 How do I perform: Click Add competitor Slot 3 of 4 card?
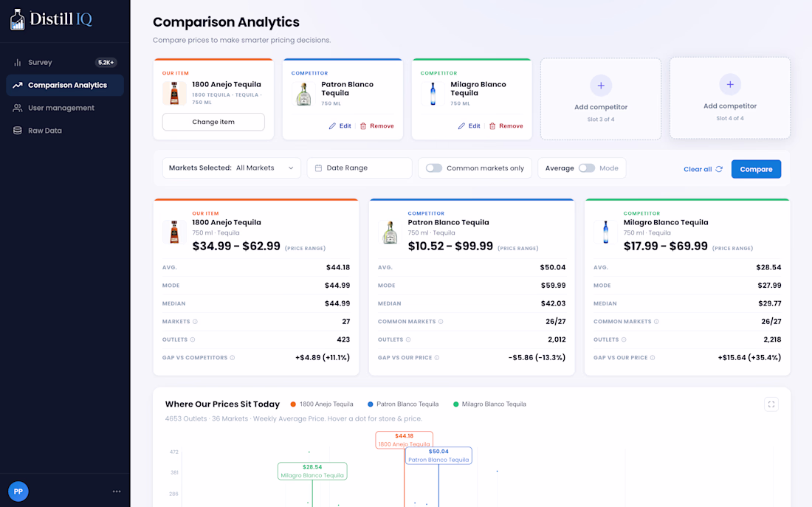[x=601, y=99]
